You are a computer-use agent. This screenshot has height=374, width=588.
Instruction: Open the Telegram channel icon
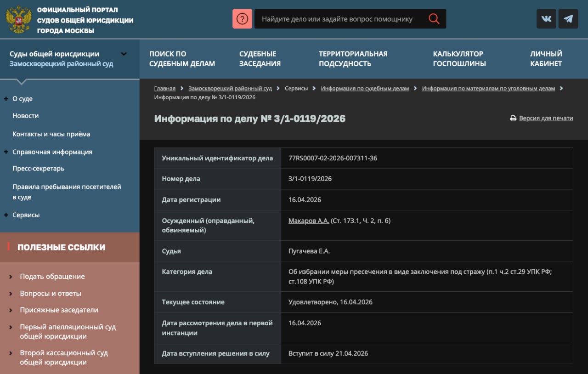click(x=568, y=19)
